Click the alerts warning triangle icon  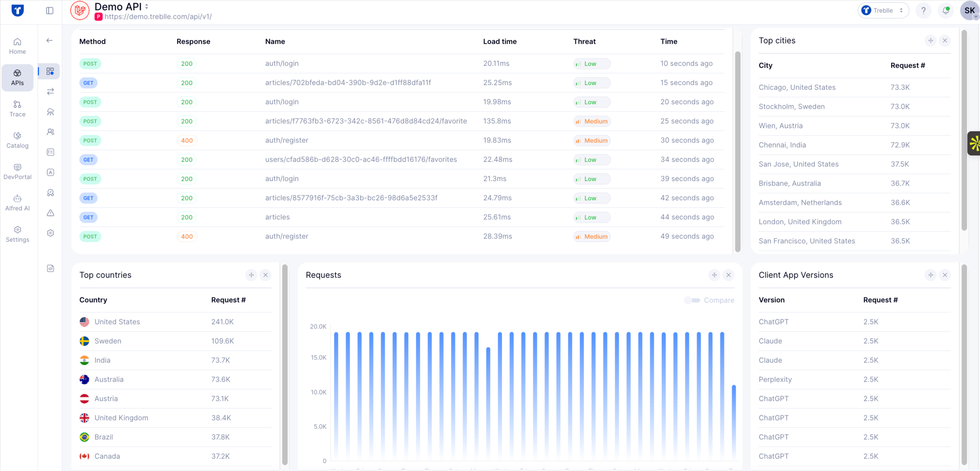pyautogui.click(x=50, y=213)
